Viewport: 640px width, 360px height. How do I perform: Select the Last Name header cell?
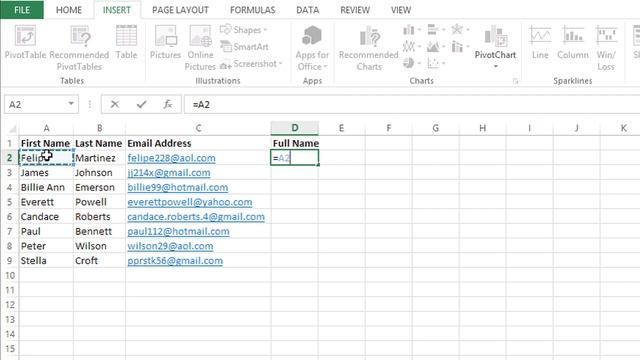tap(100, 143)
